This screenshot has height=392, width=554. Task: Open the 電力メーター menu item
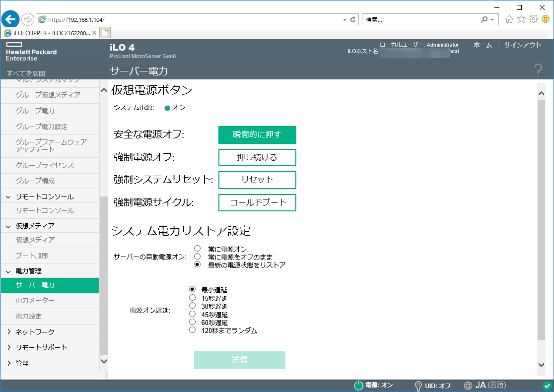[50, 301]
